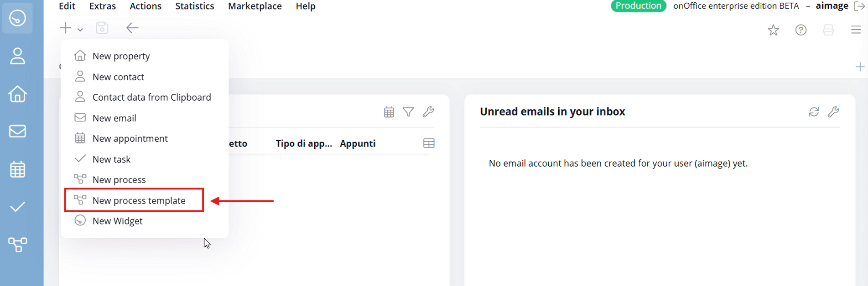The image size is (868, 286).
Task: Refresh the unread emails widget
Action: click(x=814, y=112)
